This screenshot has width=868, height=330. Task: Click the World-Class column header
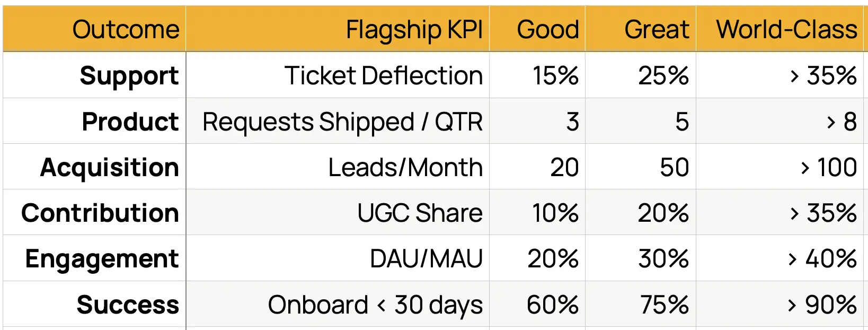pos(780,29)
